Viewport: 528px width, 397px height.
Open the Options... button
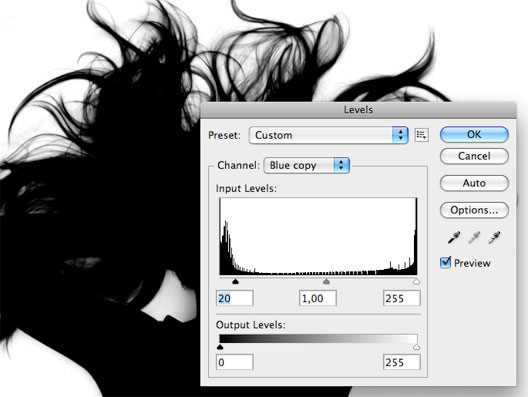tap(474, 210)
